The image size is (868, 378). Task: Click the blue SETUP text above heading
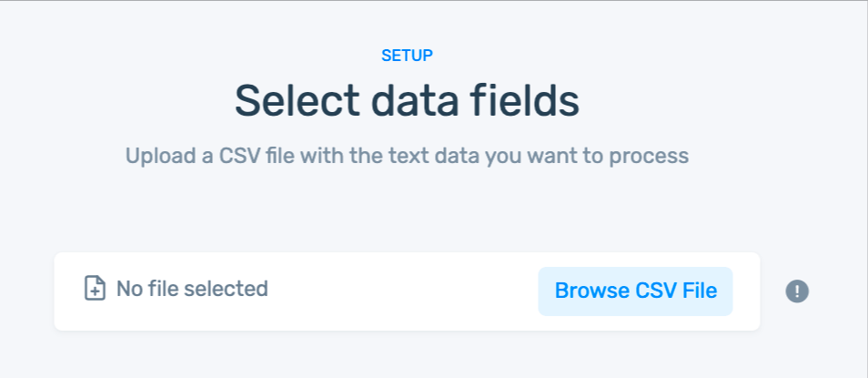(407, 56)
